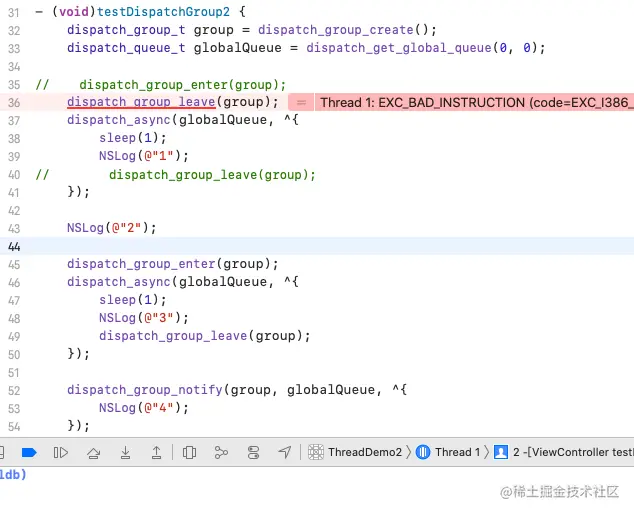Image resolution: width=634 pixels, height=514 pixels.
Task: Open the ViewController stack frame breadcrumb
Action: (573, 452)
